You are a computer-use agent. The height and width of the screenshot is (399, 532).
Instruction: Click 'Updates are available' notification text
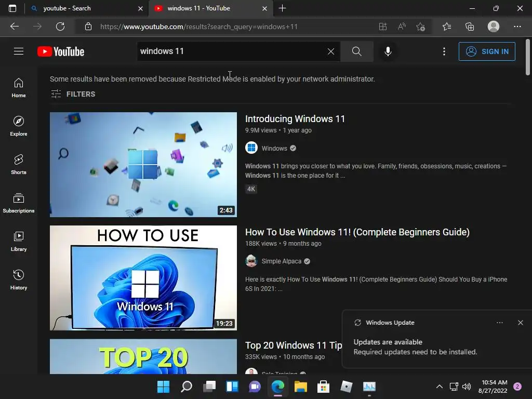tap(388, 342)
